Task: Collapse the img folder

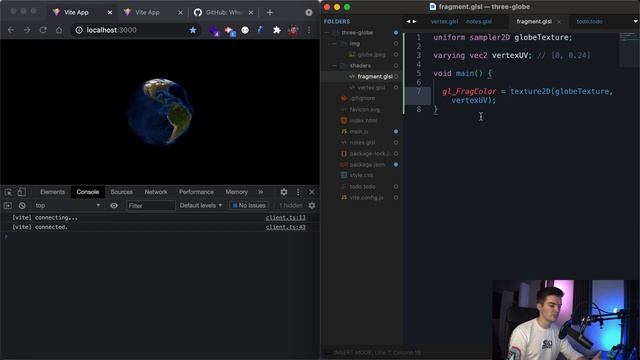Action: click(x=335, y=44)
